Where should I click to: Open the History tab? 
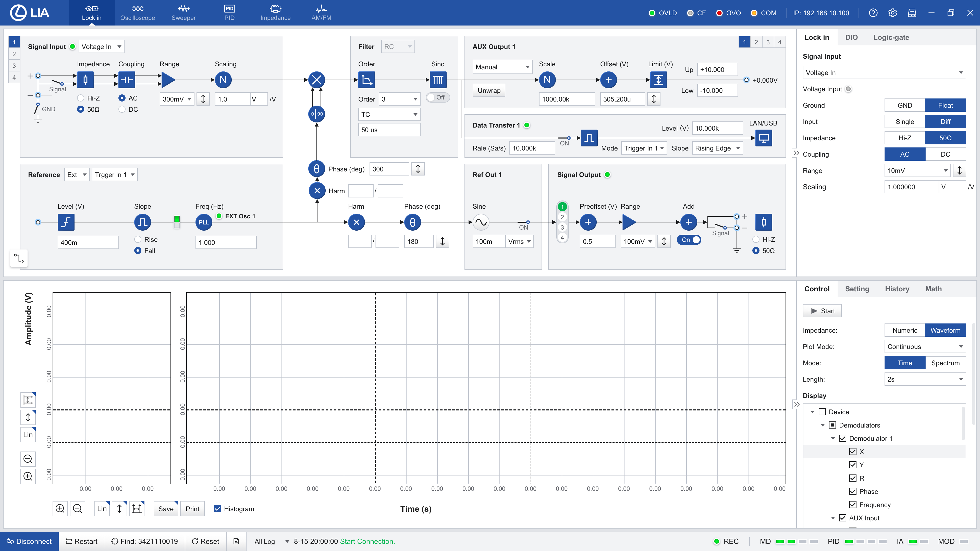[897, 289]
